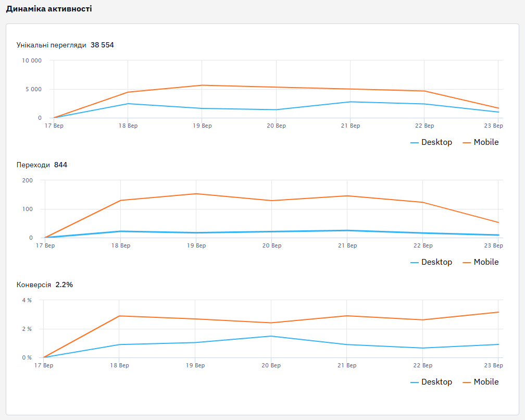Toggle Mobile legend in Конверсія chart

click(x=480, y=382)
